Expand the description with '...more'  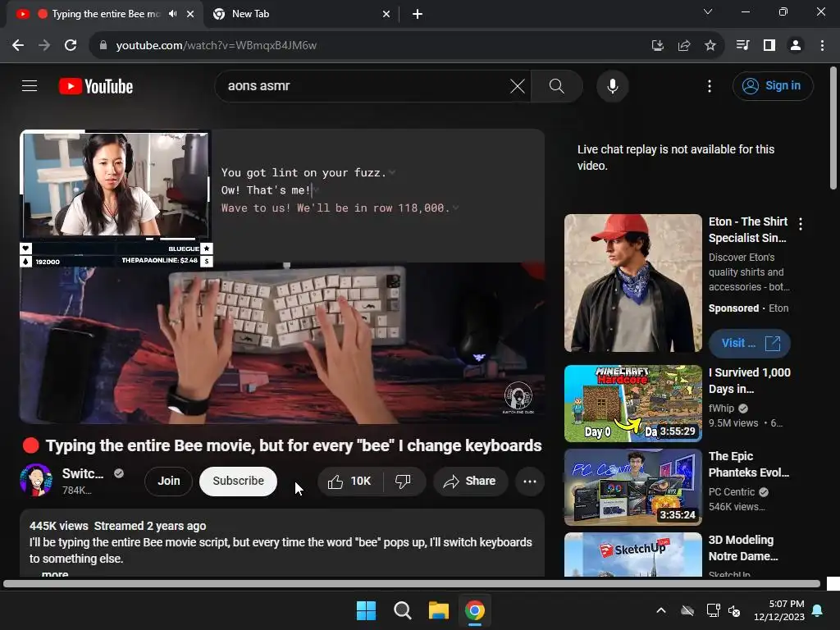55,573
